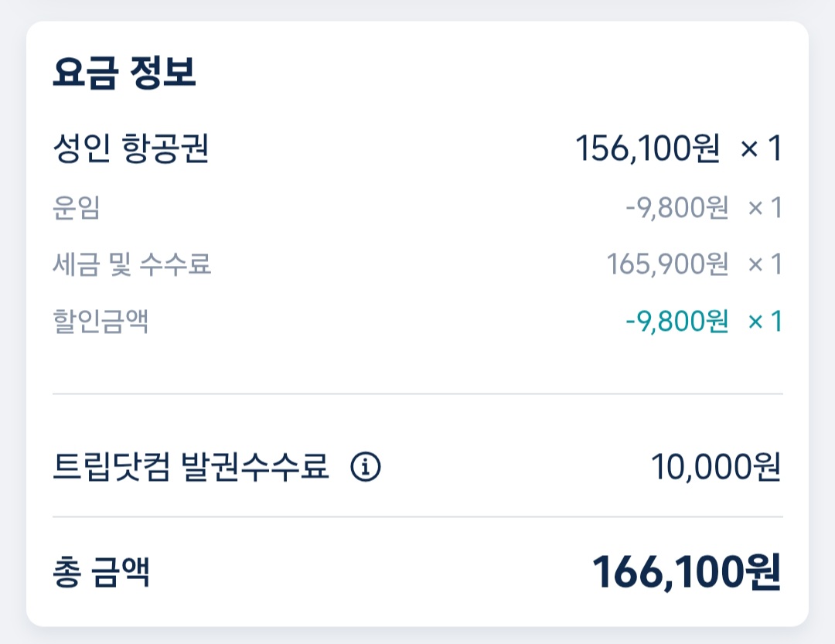Click the green -9,800원 discount amount
Screen dimensions: 835x644
[677, 321]
